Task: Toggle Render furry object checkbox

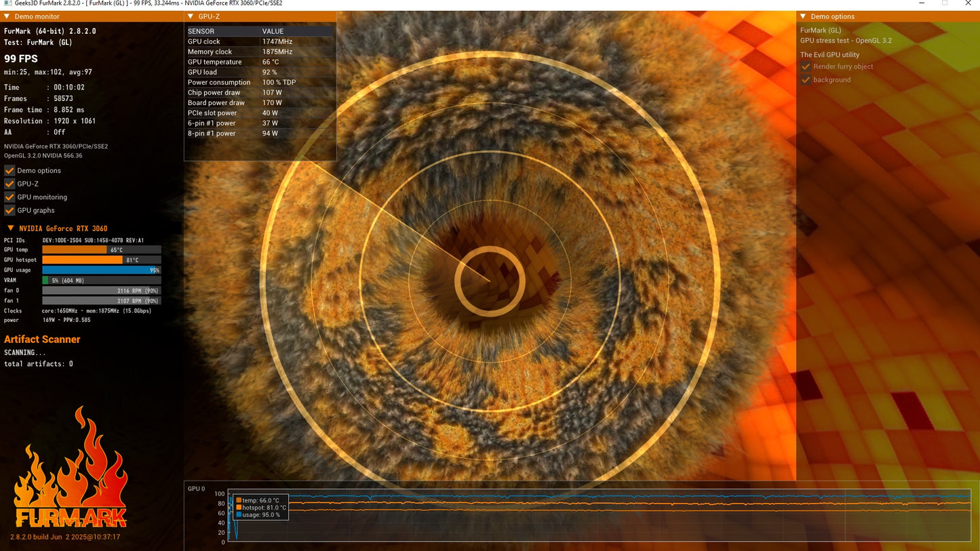Action: [x=806, y=66]
